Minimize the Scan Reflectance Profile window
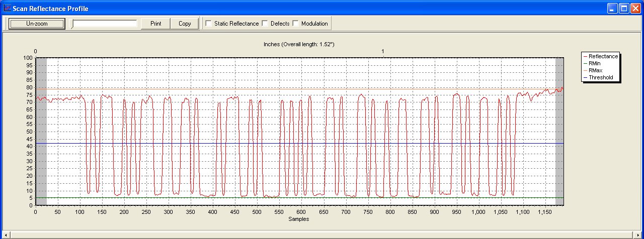Image resolution: width=644 pixels, height=239 pixels. tap(612, 9)
